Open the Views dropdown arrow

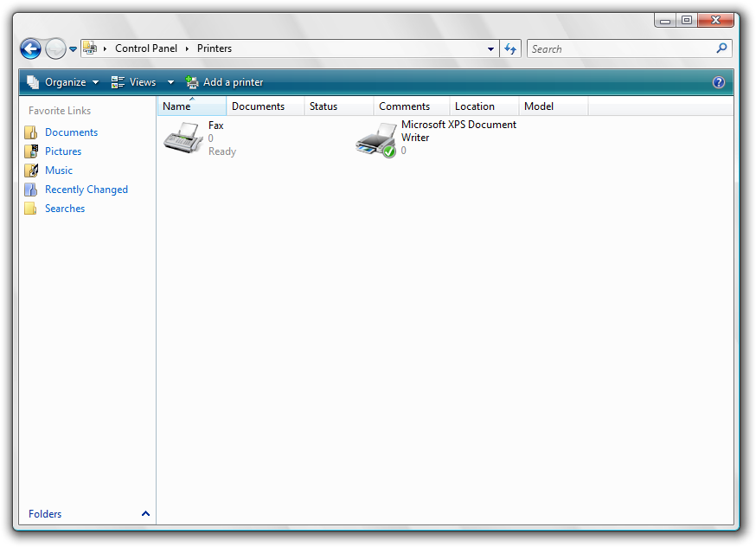coord(170,82)
